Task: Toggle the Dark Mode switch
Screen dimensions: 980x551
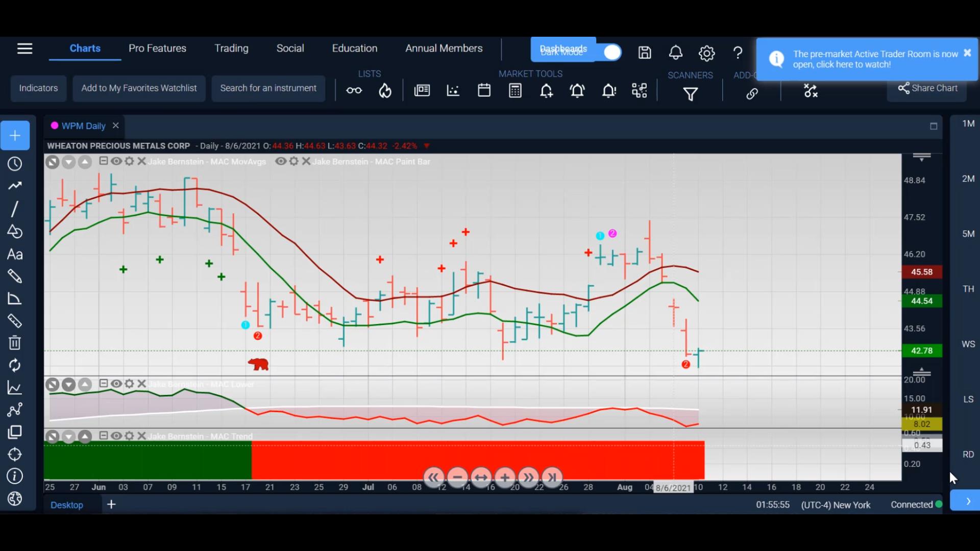Action: tap(611, 52)
